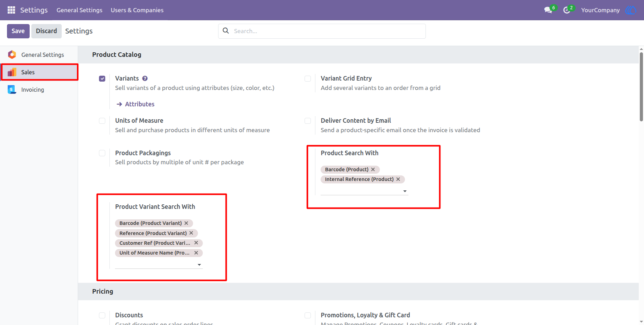Enable Promotions, Loyalty & Gift Card checkbox
Viewport: 644px width, 325px height.
[x=308, y=315]
